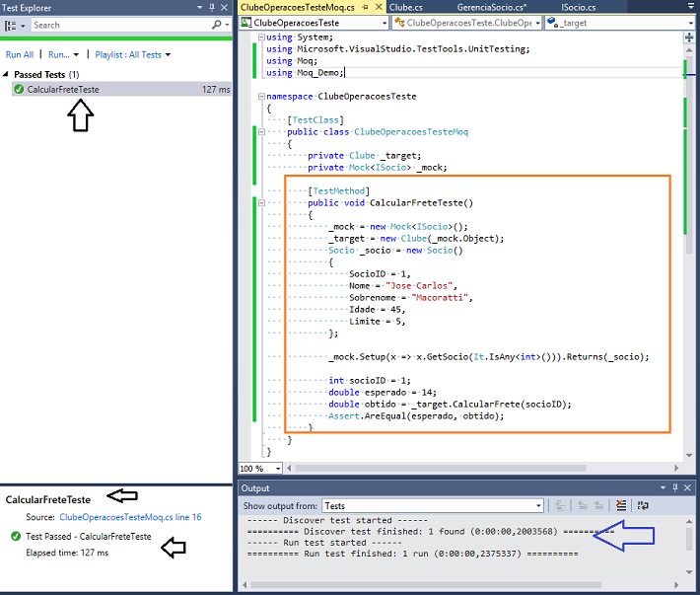Image resolution: width=700 pixels, height=595 pixels.
Task: Click Clear All output icon
Action: pyautogui.click(x=621, y=505)
